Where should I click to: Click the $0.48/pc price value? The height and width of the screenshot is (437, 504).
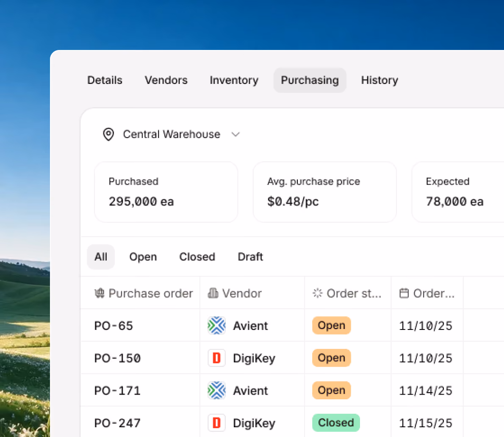[x=293, y=202]
